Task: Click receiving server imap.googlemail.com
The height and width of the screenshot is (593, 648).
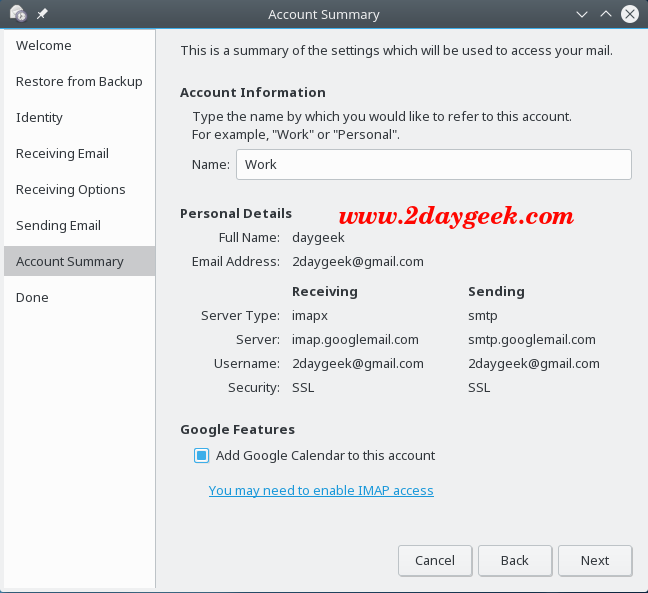Action: coord(355,340)
